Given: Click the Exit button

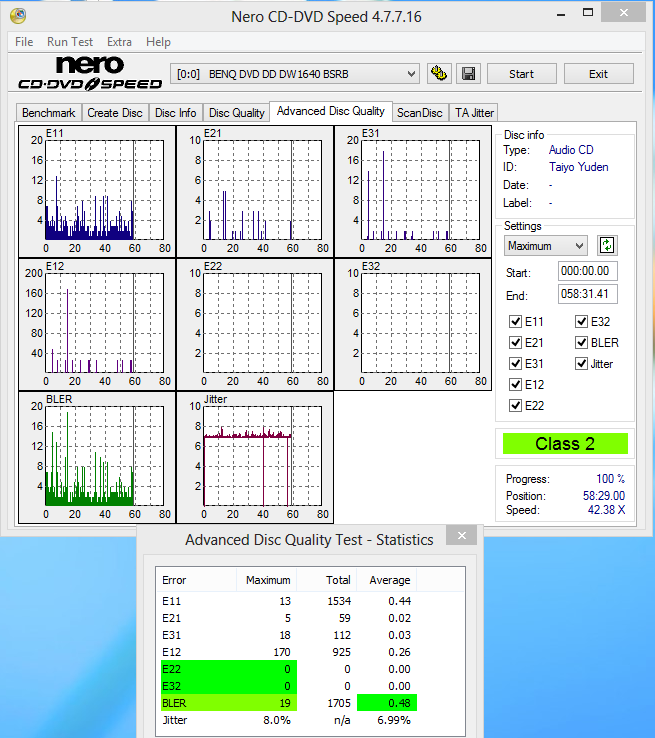Looking at the screenshot, I should (x=598, y=74).
